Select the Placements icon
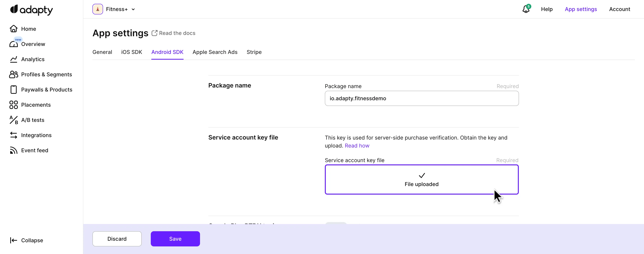Screen dimensions: 644x254 click(x=14, y=105)
